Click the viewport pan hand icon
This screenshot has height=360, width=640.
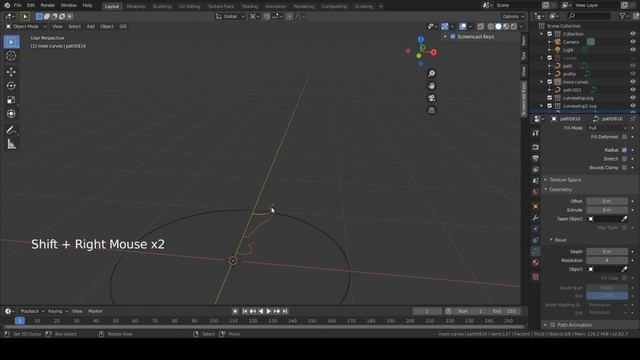coord(431,86)
